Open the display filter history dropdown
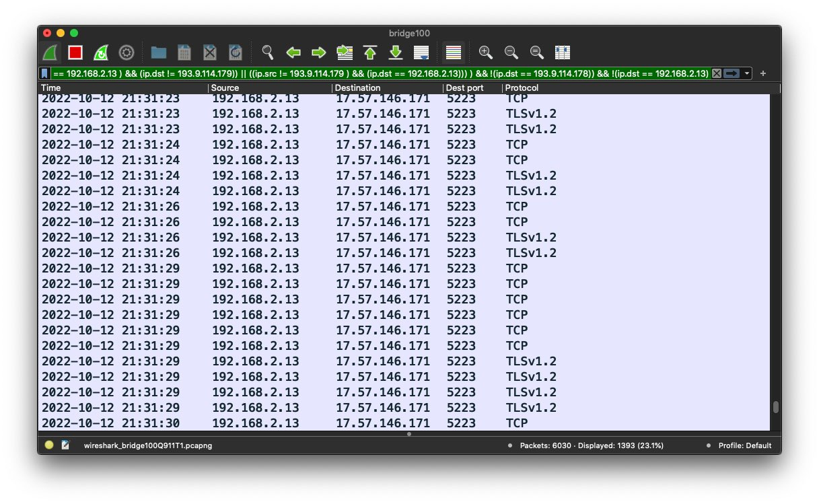The height and width of the screenshot is (504, 819). pos(747,73)
